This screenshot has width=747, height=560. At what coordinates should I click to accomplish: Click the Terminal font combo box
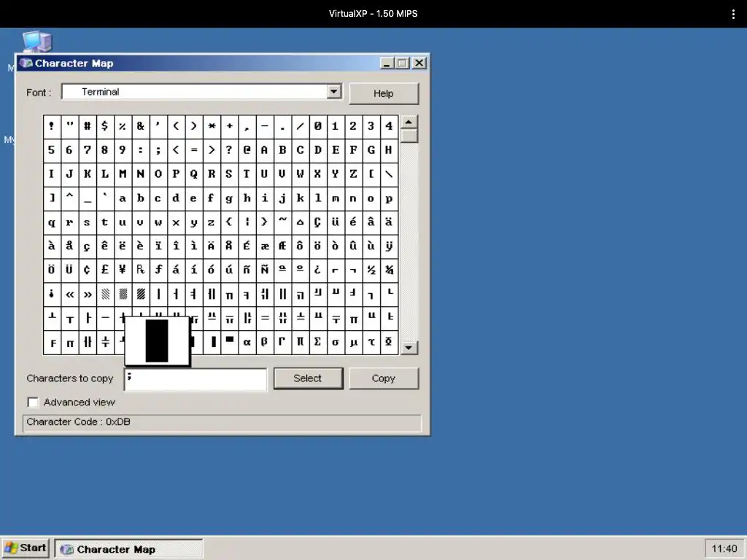pyautogui.click(x=201, y=91)
